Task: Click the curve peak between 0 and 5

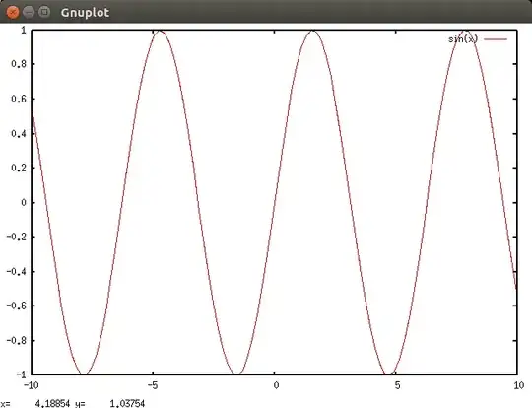Action: tap(312, 32)
